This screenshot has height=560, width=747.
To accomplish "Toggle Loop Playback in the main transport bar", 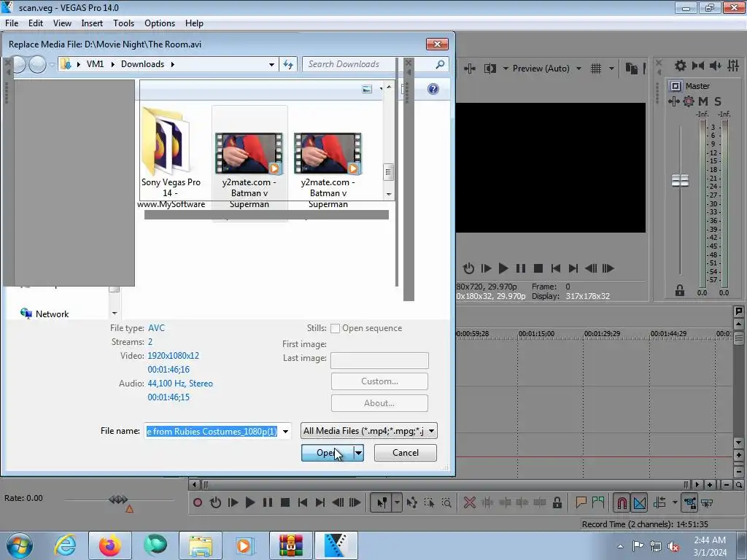I will 215,502.
